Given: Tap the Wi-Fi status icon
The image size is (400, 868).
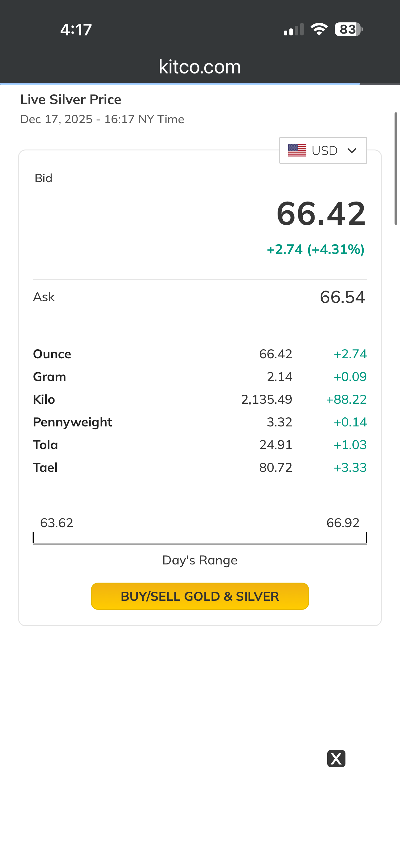Looking at the screenshot, I should [319, 29].
